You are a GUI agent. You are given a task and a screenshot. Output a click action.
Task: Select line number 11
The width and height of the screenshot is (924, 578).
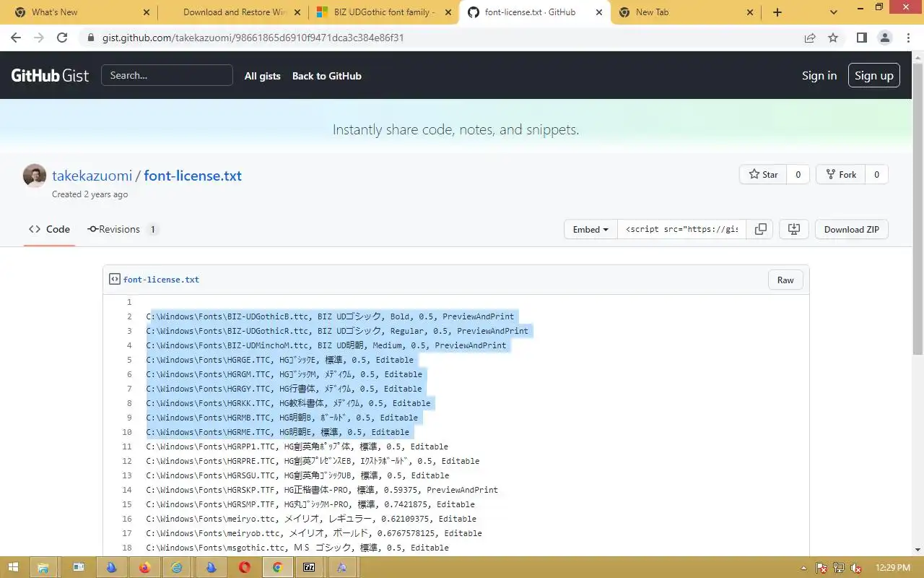click(127, 447)
